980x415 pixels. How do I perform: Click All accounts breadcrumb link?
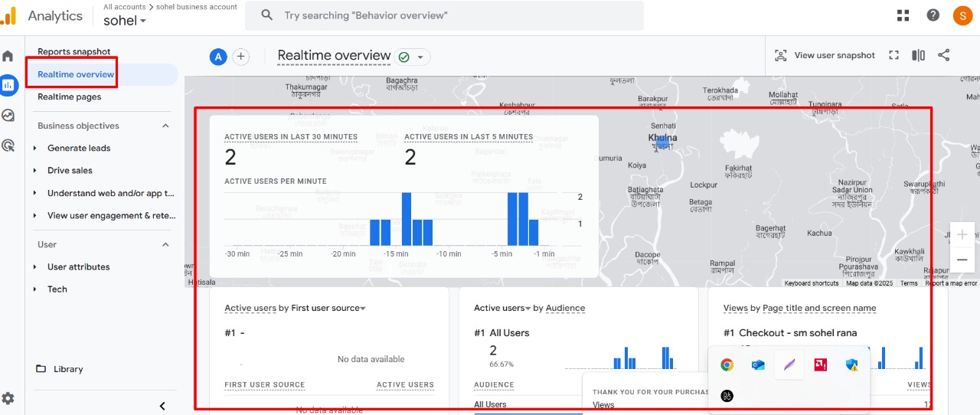[125, 6]
